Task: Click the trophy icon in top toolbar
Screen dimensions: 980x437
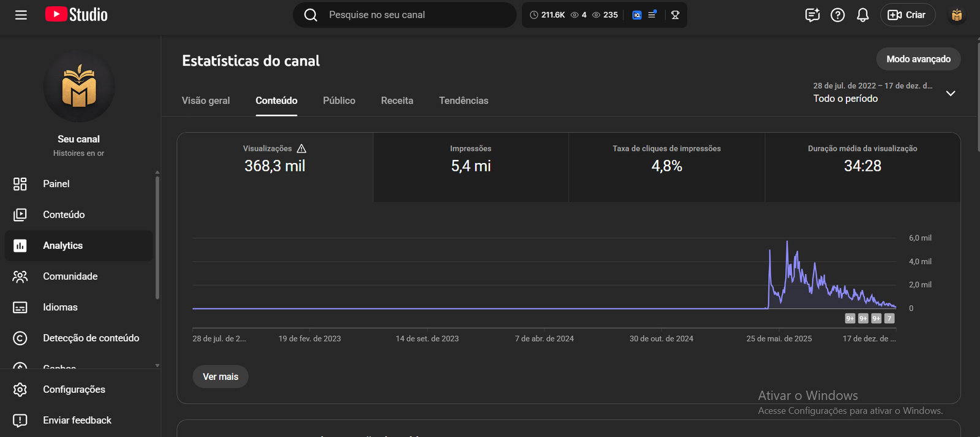Action: (x=675, y=15)
